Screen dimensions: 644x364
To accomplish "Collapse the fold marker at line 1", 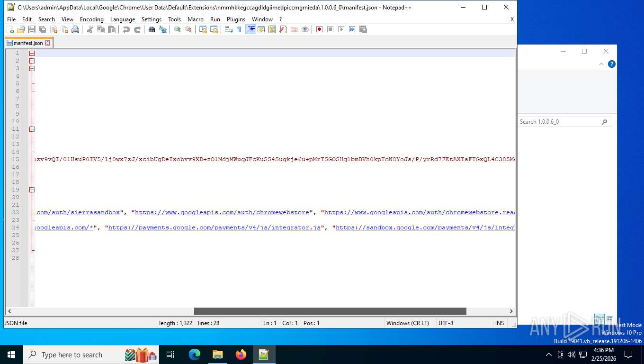I will [32, 53].
